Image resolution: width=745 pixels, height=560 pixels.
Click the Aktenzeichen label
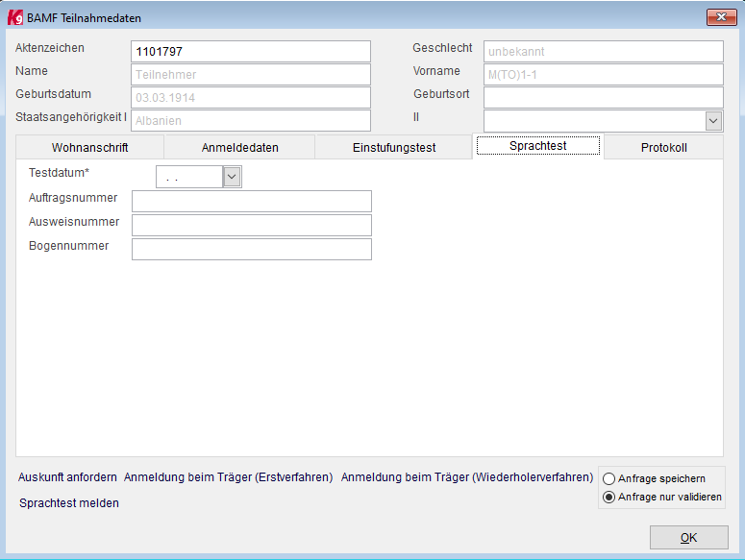(50, 48)
